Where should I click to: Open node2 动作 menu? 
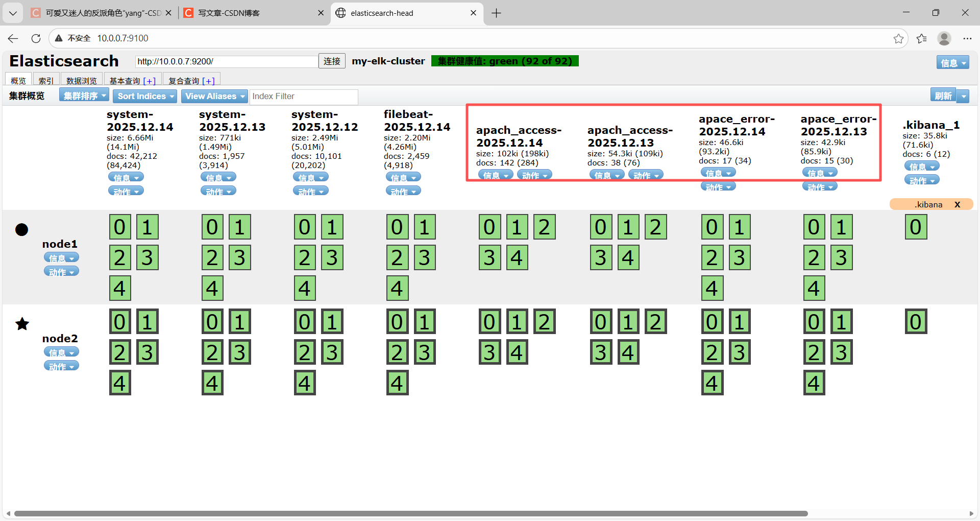(x=61, y=366)
